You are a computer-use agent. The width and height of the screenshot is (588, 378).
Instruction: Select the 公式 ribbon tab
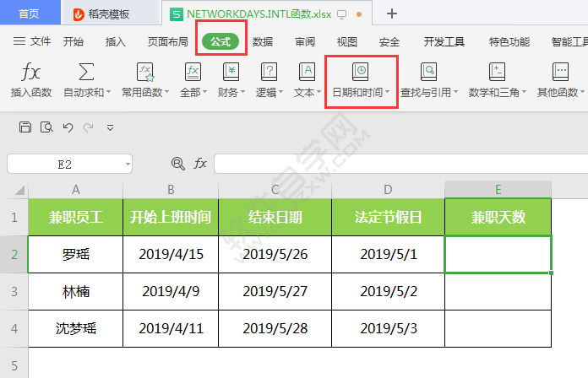click(x=220, y=41)
